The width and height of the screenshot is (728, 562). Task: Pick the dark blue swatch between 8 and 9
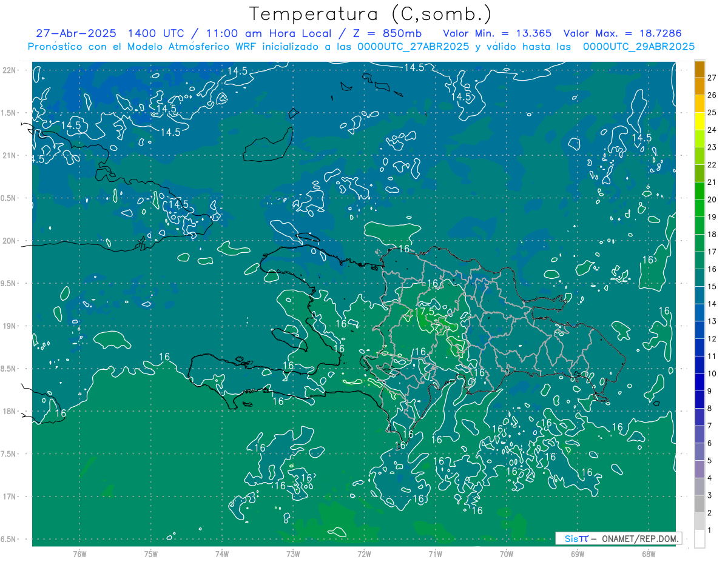tap(699, 400)
